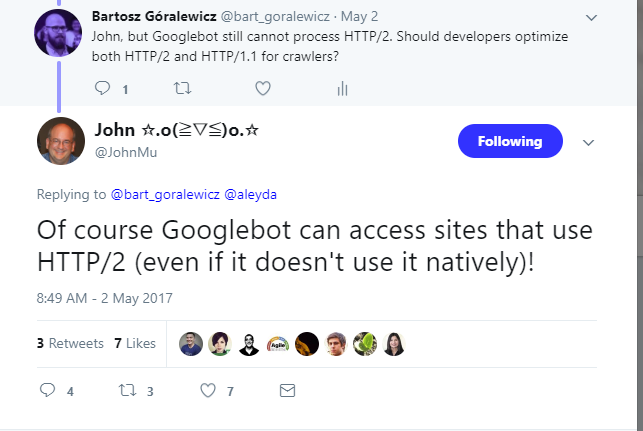View analytics for Bartosz's tweet
The height and width of the screenshot is (431, 643).
(x=341, y=88)
